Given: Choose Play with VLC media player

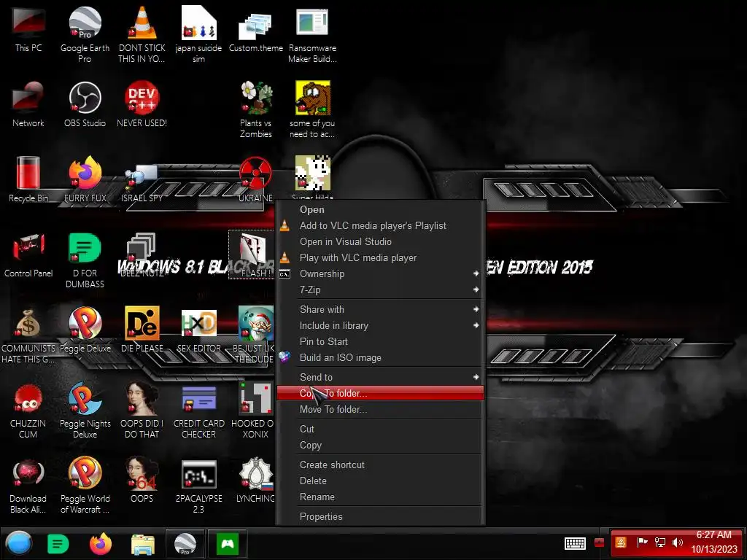Looking at the screenshot, I should pos(380,257).
